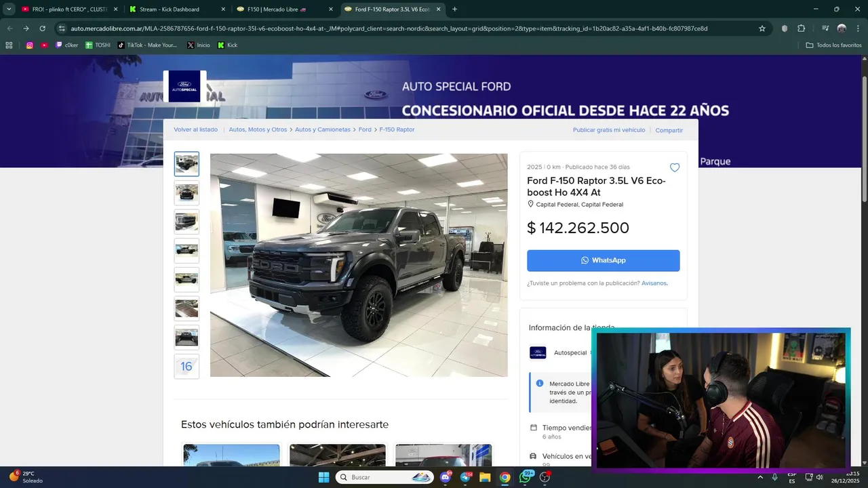Click the Autospecial store logo under Información
Viewport: 868px width, 488px height.
click(538, 352)
